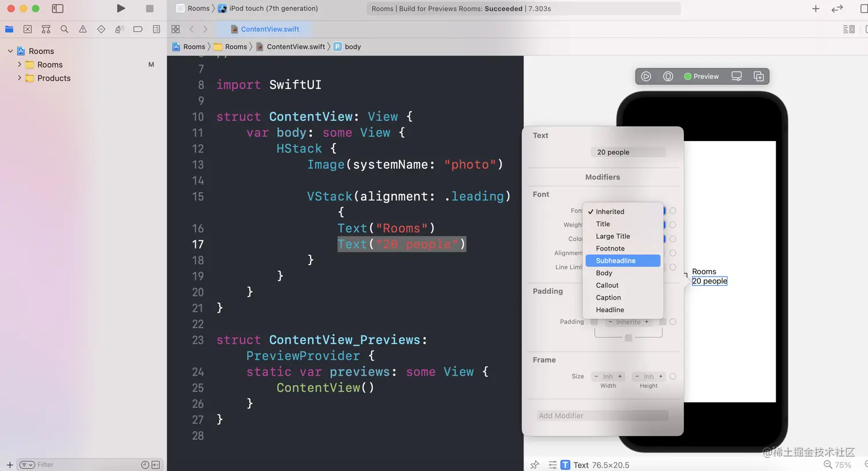This screenshot has width=868, height=471.
Task: Open the ContentView.swift breadcrumb
Action: 290,47
